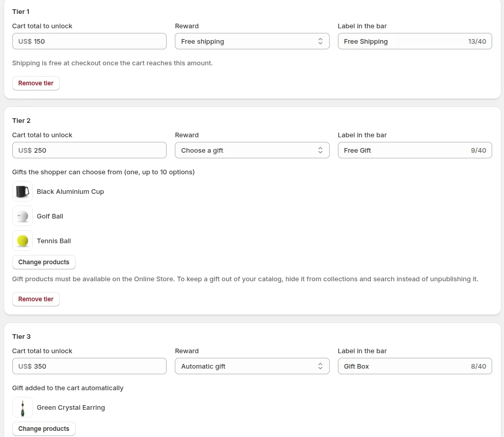Click the Tier 2 heading
This screenshot has width=504, height=437.
(21, 120)
